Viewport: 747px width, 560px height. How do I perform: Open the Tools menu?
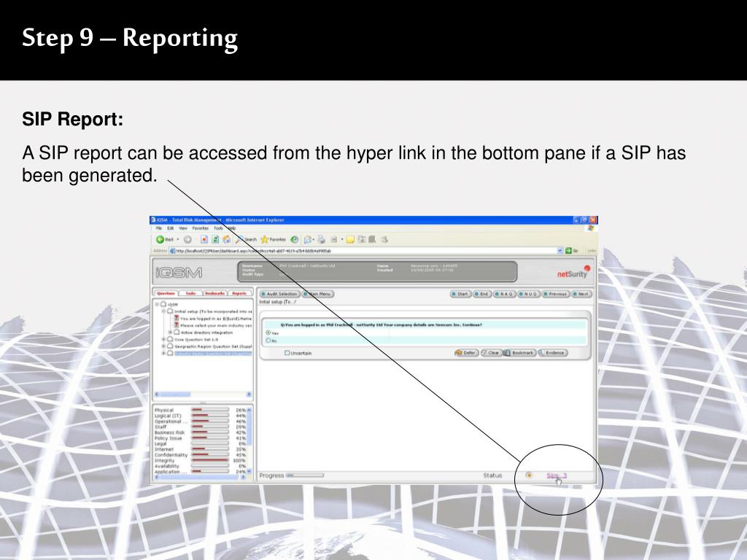click(x=218, y=228)
